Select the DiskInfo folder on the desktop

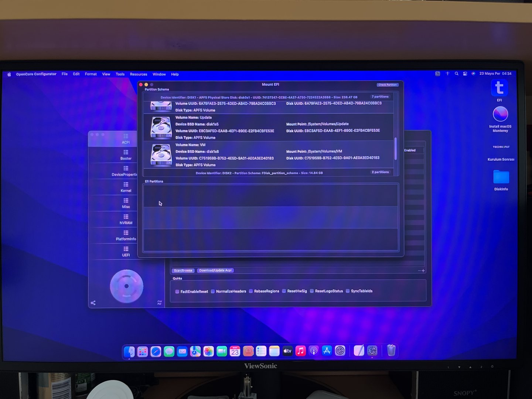(x=501, y=177)
